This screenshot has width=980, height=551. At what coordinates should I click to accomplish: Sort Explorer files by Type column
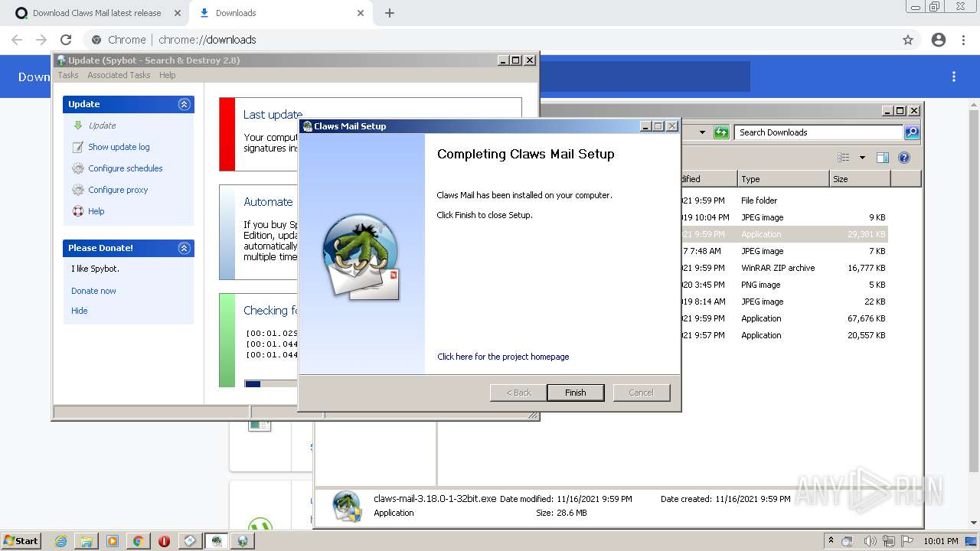point(782,179)
